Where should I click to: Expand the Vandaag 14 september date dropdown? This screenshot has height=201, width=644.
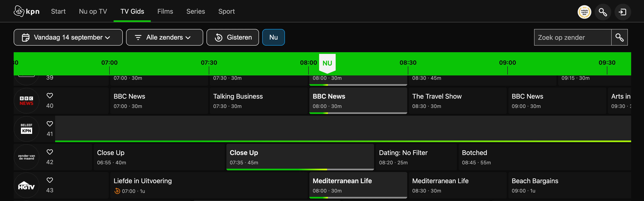coord(68,38)
